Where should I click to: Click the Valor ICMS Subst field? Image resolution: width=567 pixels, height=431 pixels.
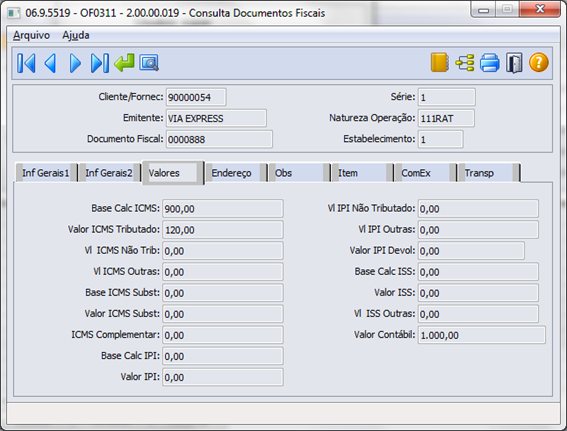(x=223, y=314)
